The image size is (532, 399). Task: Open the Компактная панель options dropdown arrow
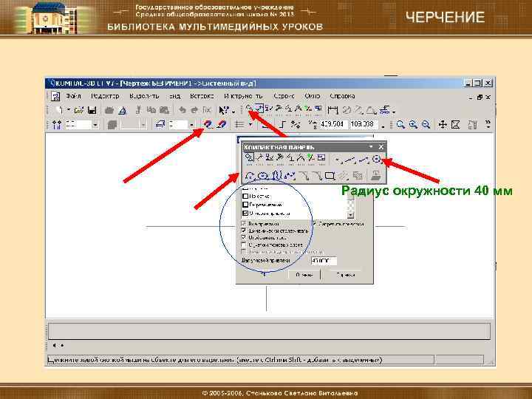point(371,146)
